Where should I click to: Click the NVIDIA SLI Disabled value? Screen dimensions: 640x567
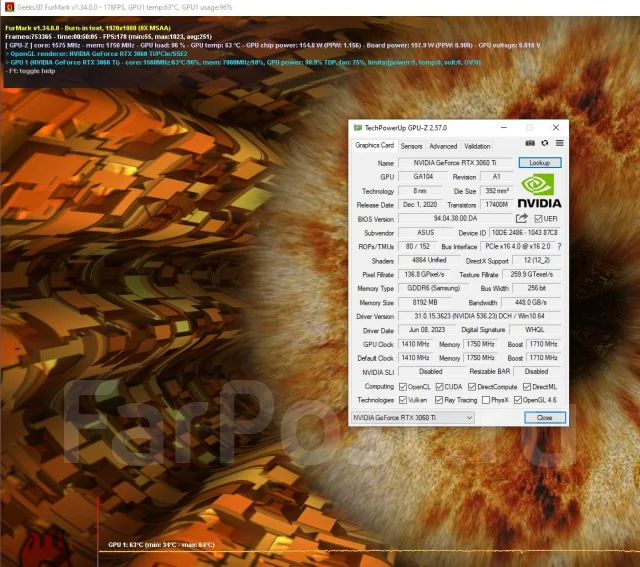[x=431, y=371]
